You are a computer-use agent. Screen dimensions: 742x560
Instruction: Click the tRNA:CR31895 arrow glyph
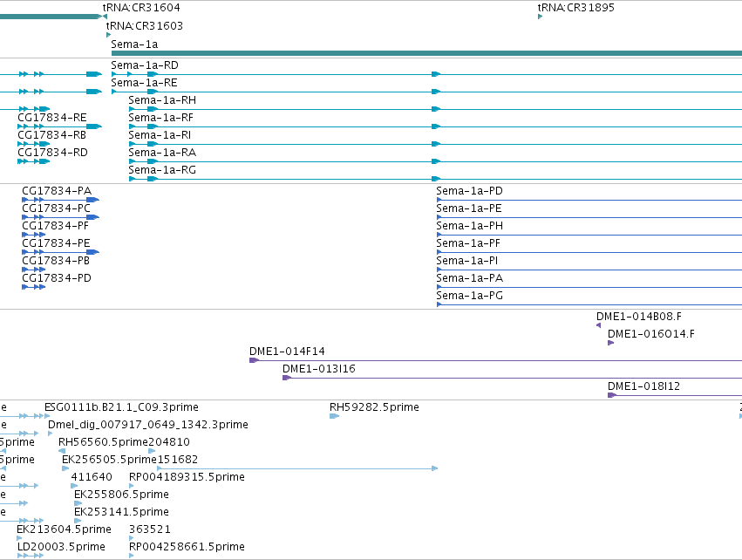pyautogui.click(x=540, y=17)
